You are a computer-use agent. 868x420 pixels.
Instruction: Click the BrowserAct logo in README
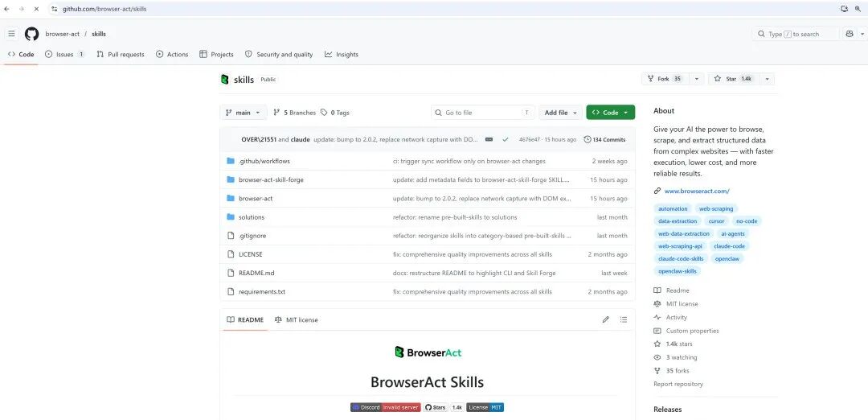pos(428,352)
